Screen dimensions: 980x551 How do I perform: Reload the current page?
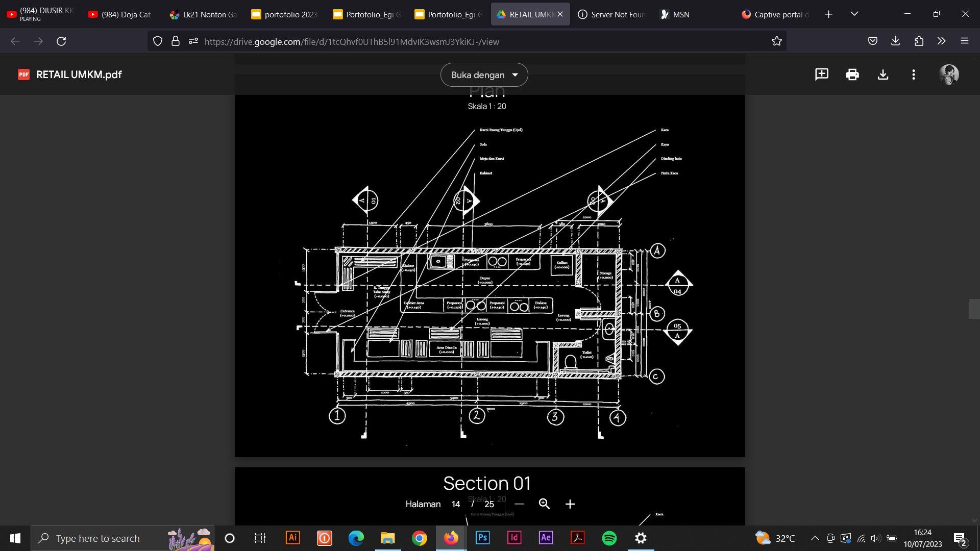[61, 41]
